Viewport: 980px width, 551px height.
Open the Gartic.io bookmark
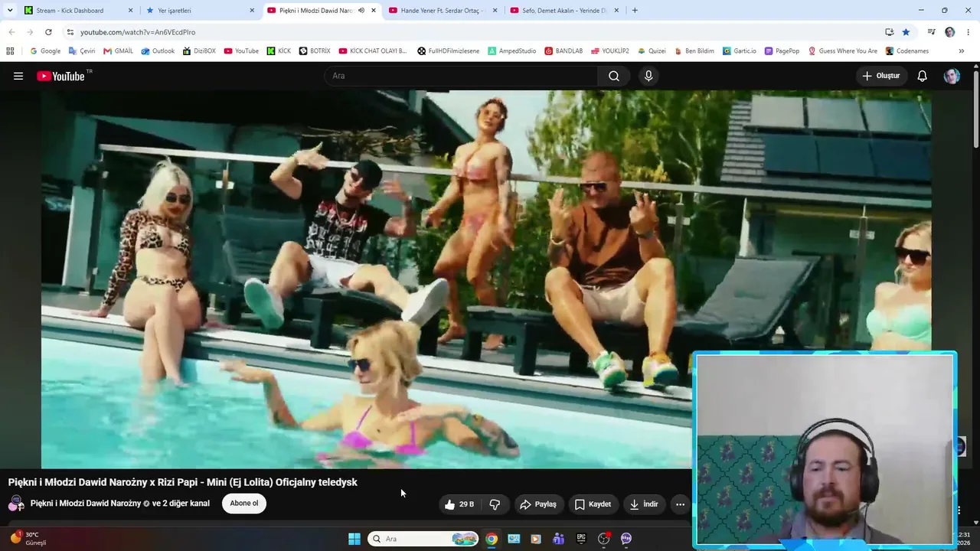740,51
